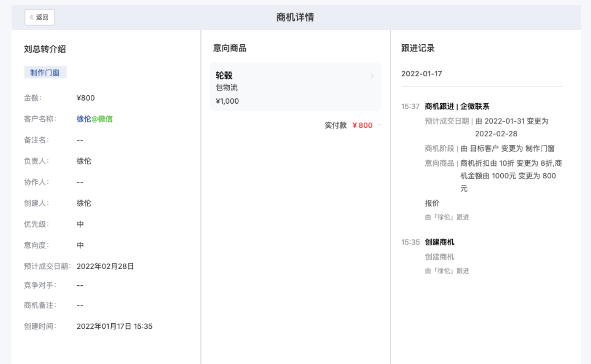Viewport: 591px width, 364px height.
Task: Click the 金额 value ¥800
Action: (x=86, y=98)
